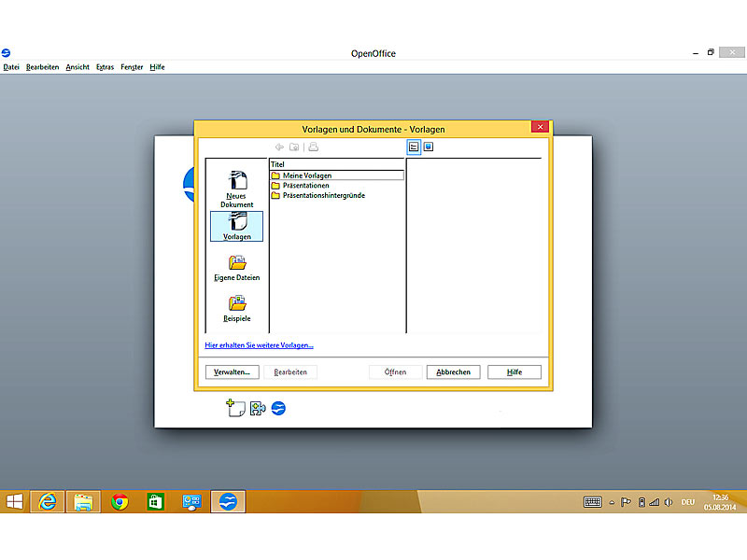Click the 'Titel' column header
The width and height of the screenshot is (747, 560).
pyautogui.click(x=337, y=164)
